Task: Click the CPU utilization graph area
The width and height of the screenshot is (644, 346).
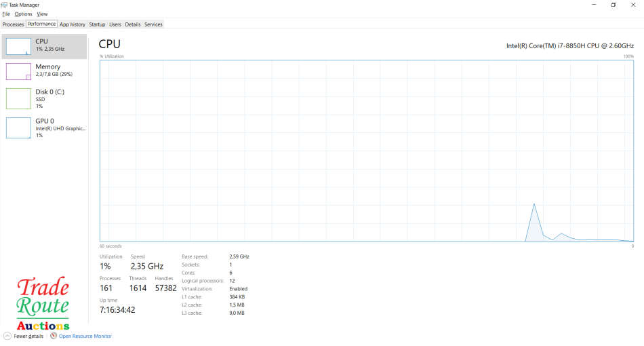Action: tap(366, 151)
